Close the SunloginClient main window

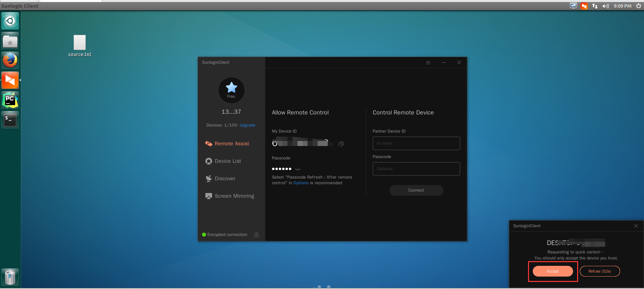(x=459, y=62)
